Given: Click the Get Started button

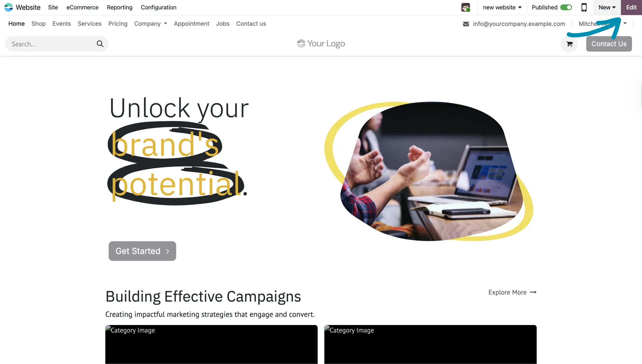Looking at the screenshot, I should 142,251.
